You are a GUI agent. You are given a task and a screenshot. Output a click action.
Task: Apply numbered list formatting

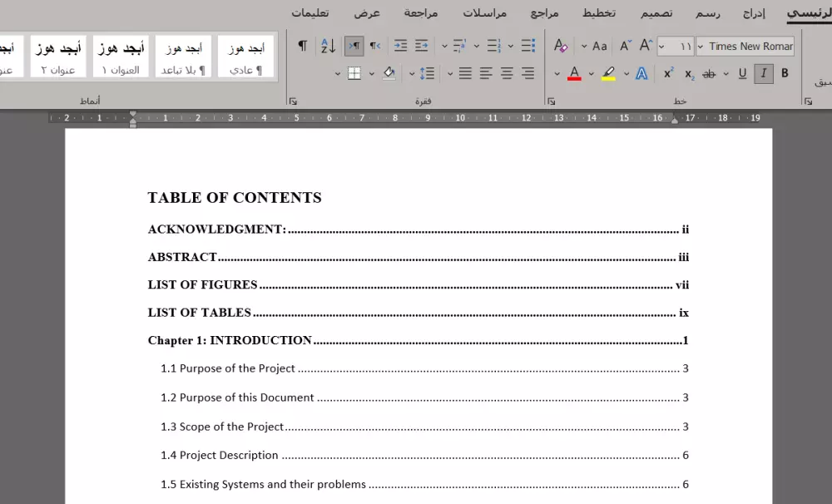pos(493,46)
